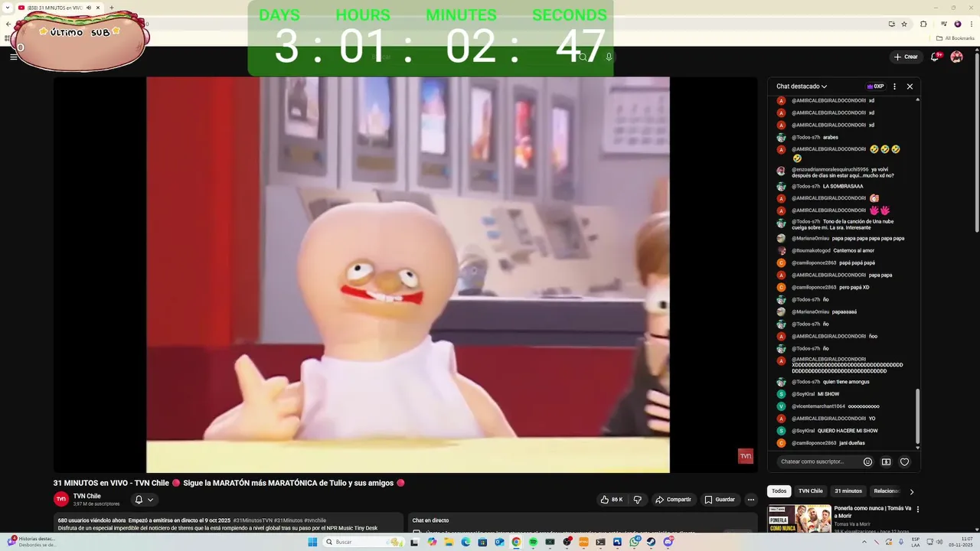This screenshot has width=980, height=551.
Task: Close the 31 MINUTOS browser tab
Action: tap(98, 8)
